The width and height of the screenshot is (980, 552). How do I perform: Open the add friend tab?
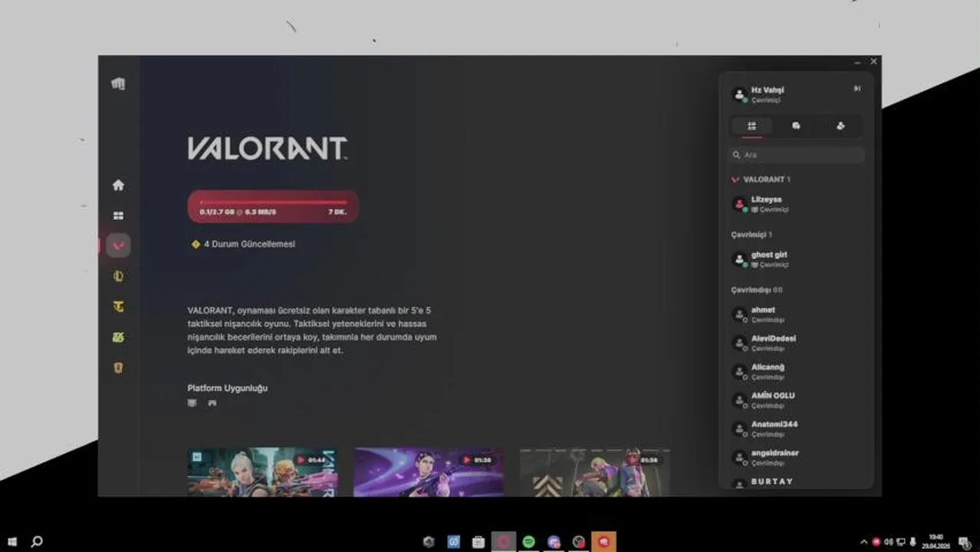pyautogui.click(x=840, y=126)
